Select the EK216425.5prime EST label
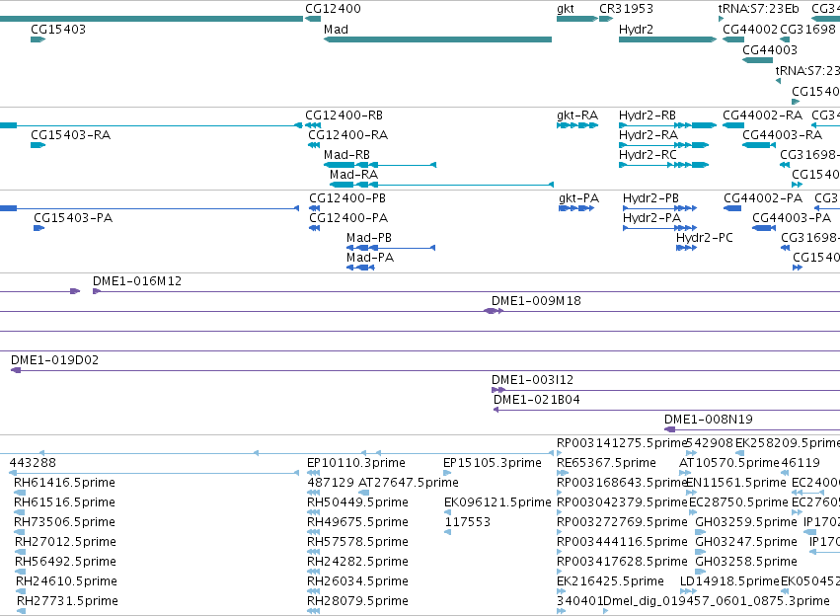Screen dimensions: 840x616 pos(610,581)
